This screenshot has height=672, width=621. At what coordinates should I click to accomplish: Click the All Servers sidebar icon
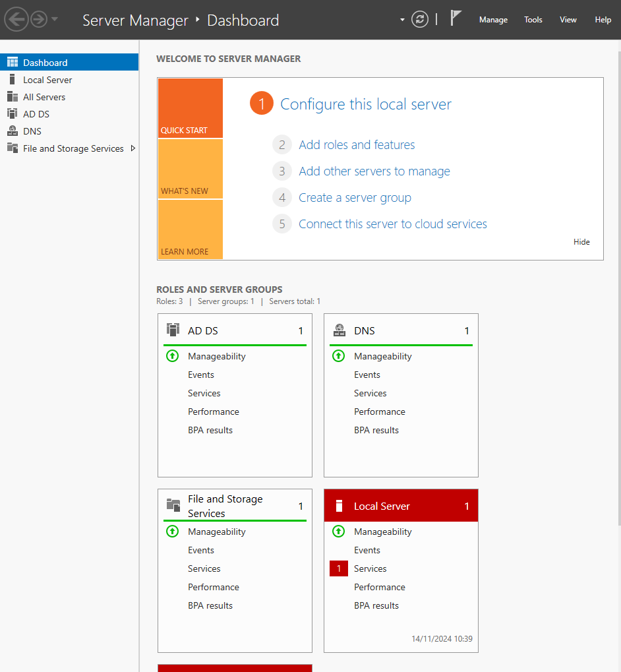click(13, 96)
